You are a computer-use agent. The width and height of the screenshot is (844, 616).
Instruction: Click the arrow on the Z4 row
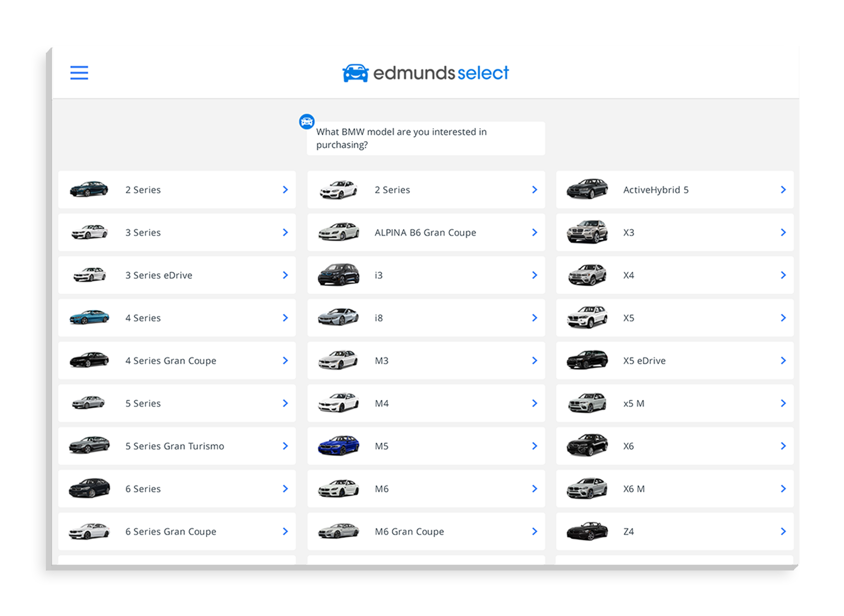click(783, 531)
